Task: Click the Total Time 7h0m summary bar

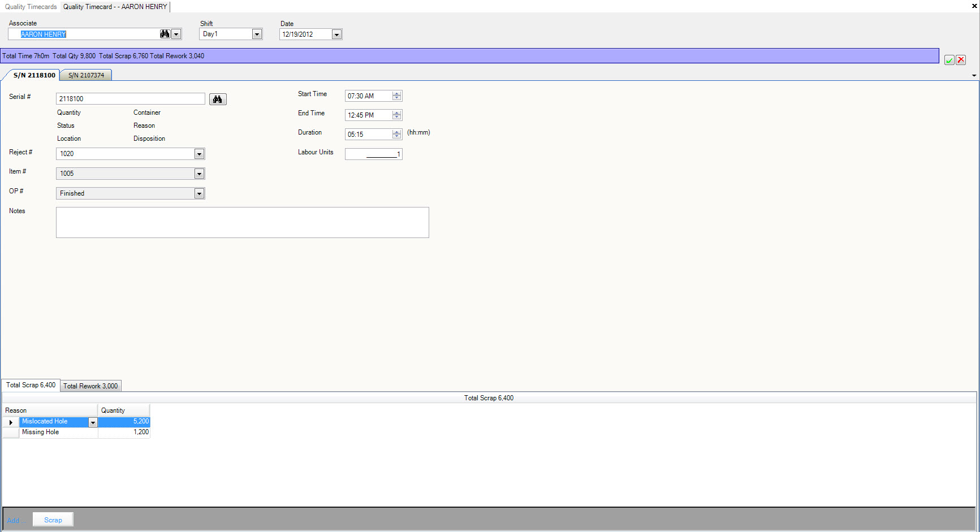Action: (470, 56)
